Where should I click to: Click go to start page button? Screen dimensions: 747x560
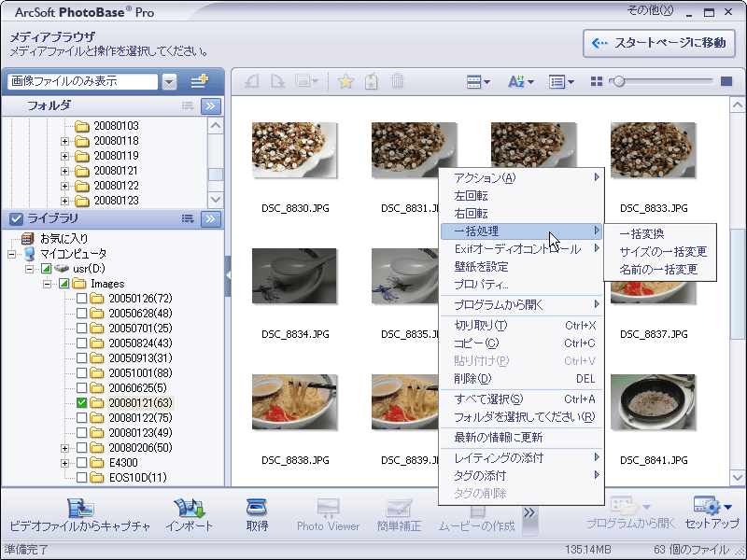point(659,43)
